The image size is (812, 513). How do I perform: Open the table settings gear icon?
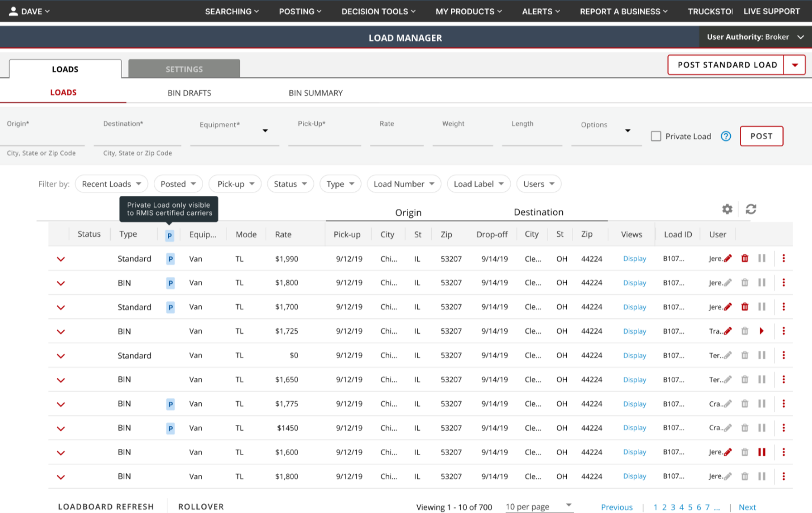(727, 209)
